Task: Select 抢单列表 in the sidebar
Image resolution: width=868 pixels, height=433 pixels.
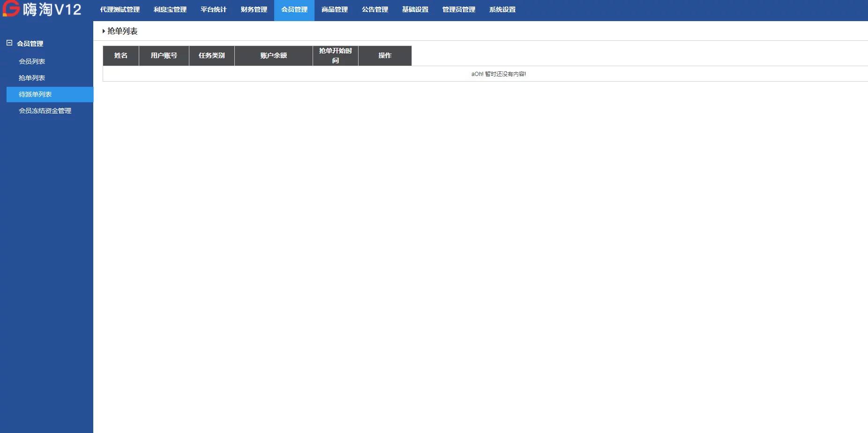Action: 32,78
